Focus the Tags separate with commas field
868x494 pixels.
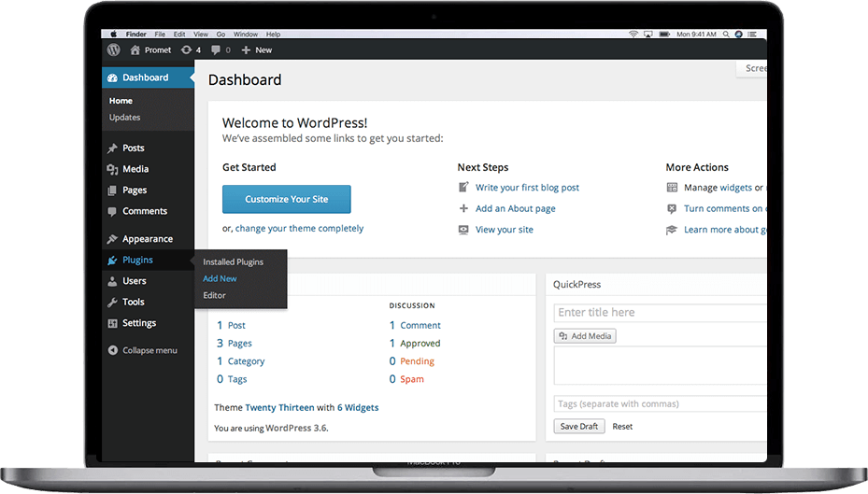(660, 403)
